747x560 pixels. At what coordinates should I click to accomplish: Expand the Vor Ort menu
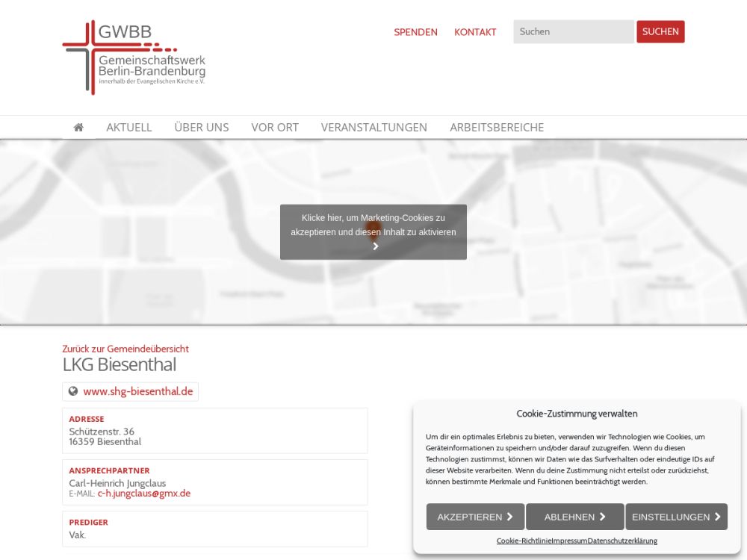275,128
